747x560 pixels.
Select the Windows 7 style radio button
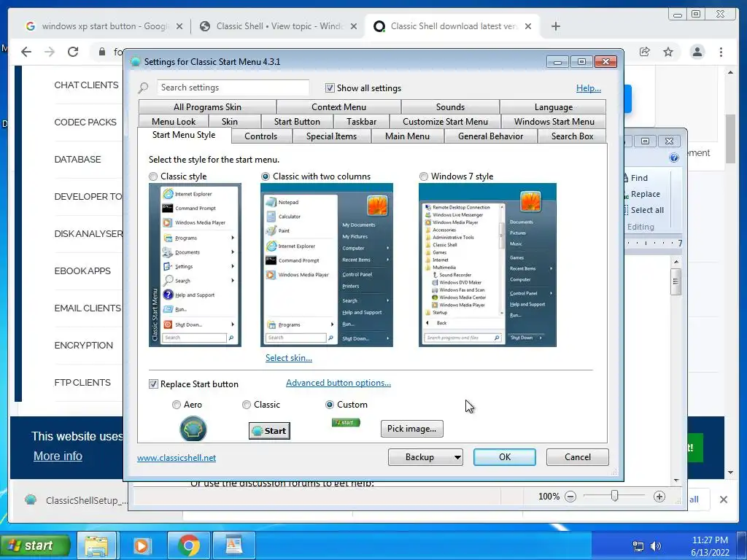pos(424,176)
